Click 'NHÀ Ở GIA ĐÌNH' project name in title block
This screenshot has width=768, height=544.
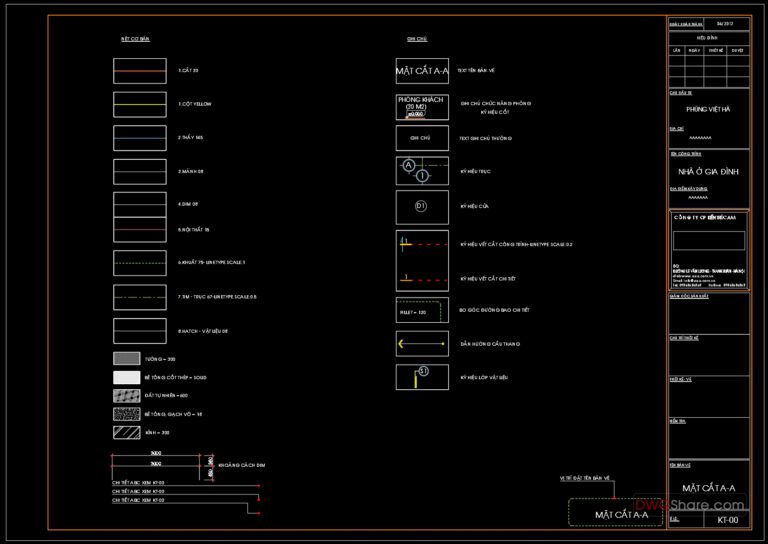pyautogui.click(x=708, y=171)
